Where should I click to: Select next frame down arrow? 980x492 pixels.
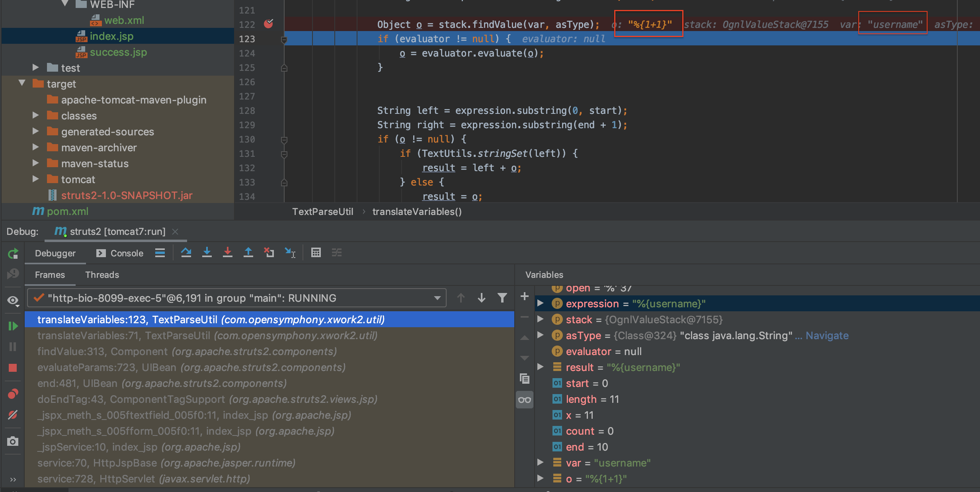[482, 298]
